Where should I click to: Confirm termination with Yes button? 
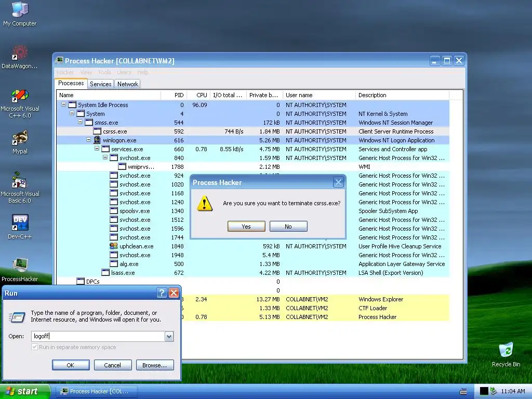[246, 227]
